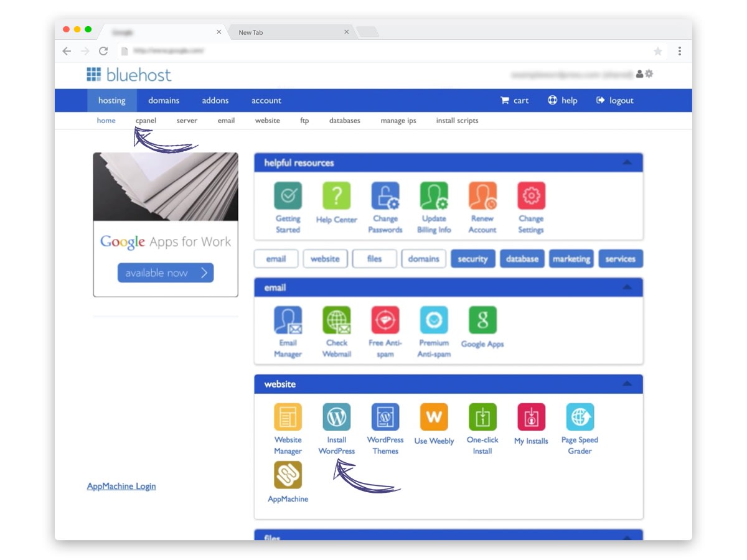Select the home submenu item
747x560 pixels.
click(106, 121)
